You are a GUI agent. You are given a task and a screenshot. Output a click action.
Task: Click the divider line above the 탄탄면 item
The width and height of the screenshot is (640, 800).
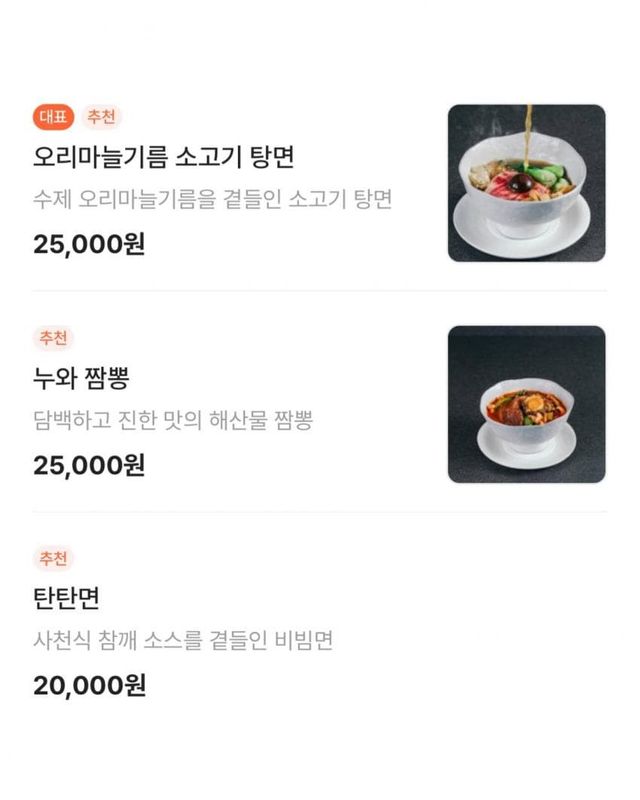pyautogui.click(x=319, y=512)
